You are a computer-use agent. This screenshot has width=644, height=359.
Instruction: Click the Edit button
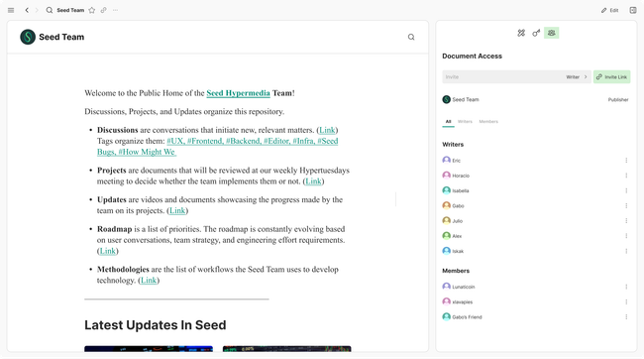point(610,10)
